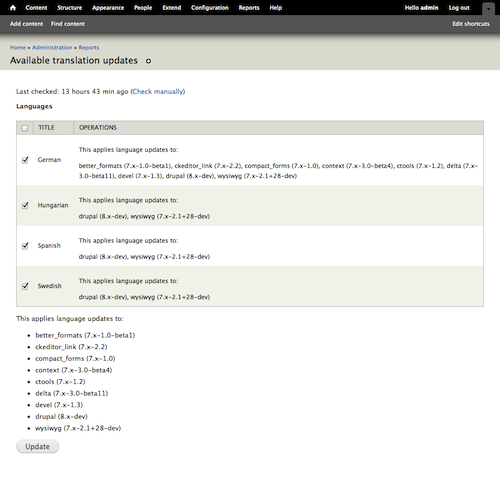Image resolution: width=500 pixels, height=487 pixels.
Task: Uncheck the German language checkbox
Action: [x=25, y=160]
